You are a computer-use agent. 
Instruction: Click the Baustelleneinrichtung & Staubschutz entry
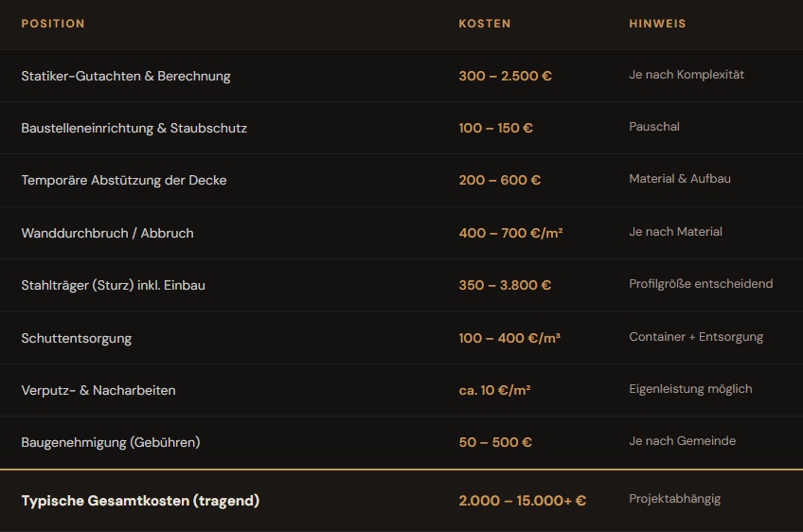[134, 128]
